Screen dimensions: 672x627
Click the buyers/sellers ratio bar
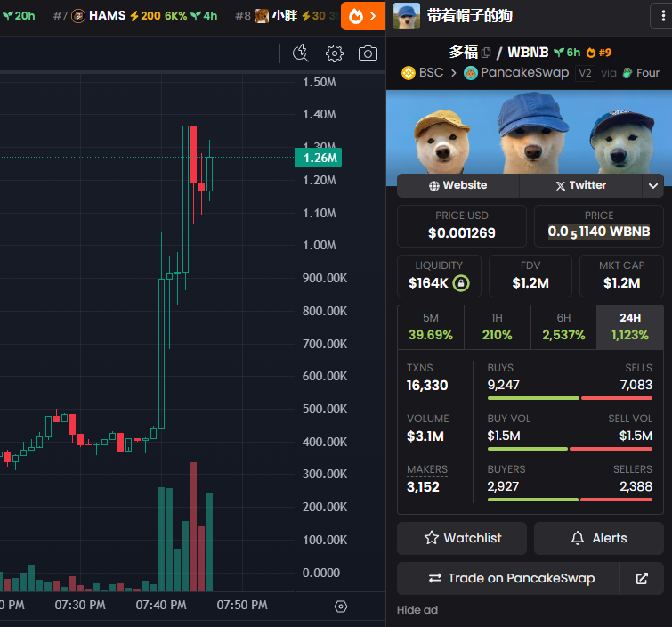coord(570,500)
